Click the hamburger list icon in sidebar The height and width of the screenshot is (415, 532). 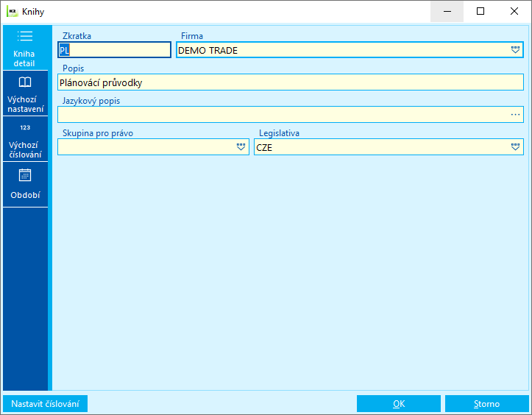(25, 36)
